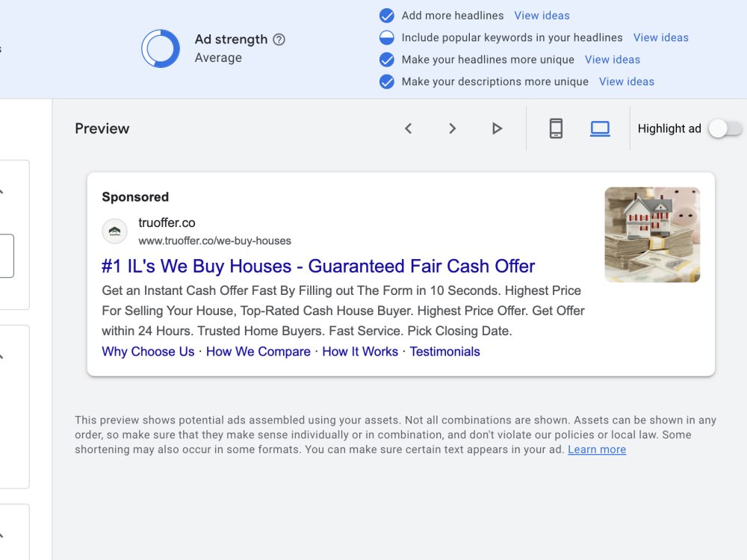The width and height of the screenshot is (747, 560).
Task: Click the headlines more unique checkmark
Action: point(387,60)
